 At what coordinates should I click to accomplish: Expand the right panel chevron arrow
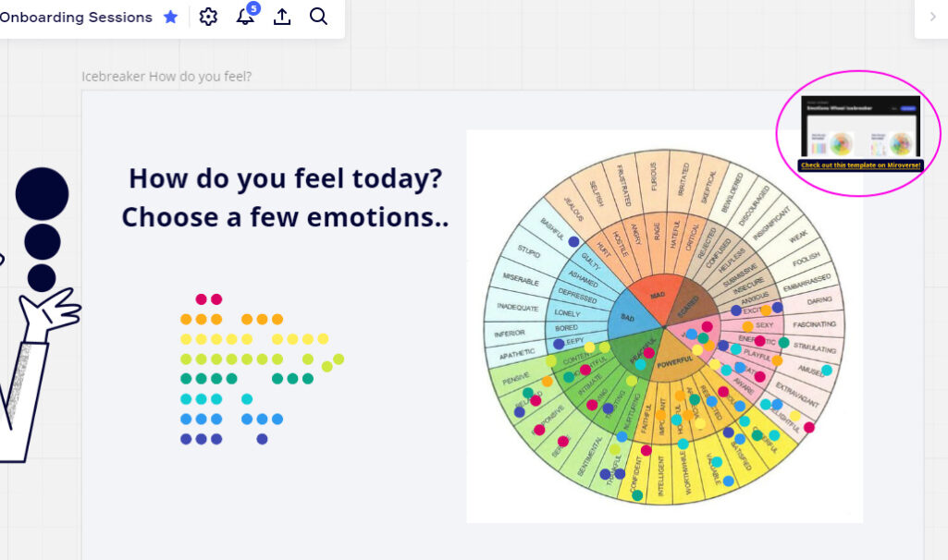933,17
